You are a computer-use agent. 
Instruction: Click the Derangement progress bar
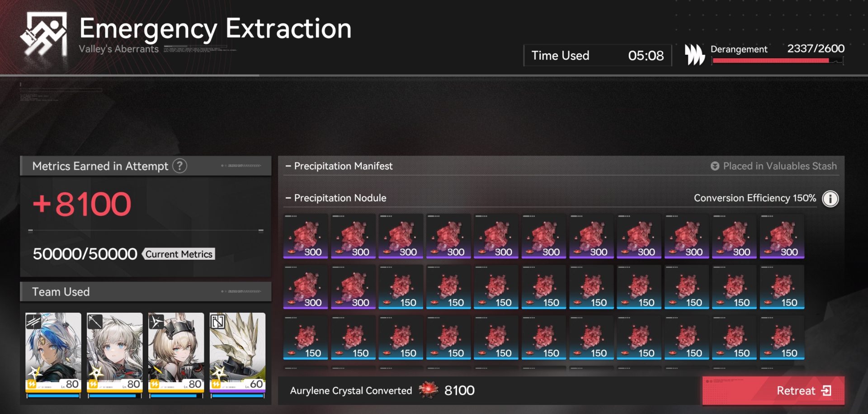coord(777,61)
